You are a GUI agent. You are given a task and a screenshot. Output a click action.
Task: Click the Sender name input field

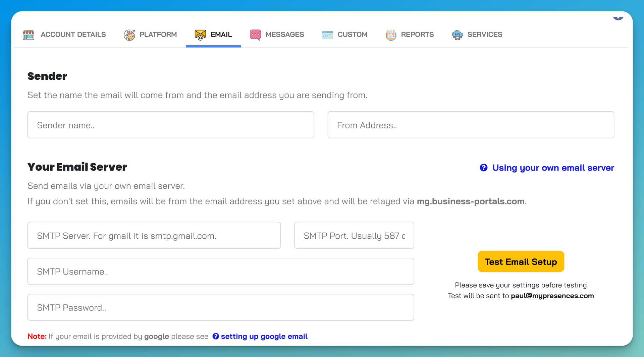pyautogui.click(x=171, y=125)
